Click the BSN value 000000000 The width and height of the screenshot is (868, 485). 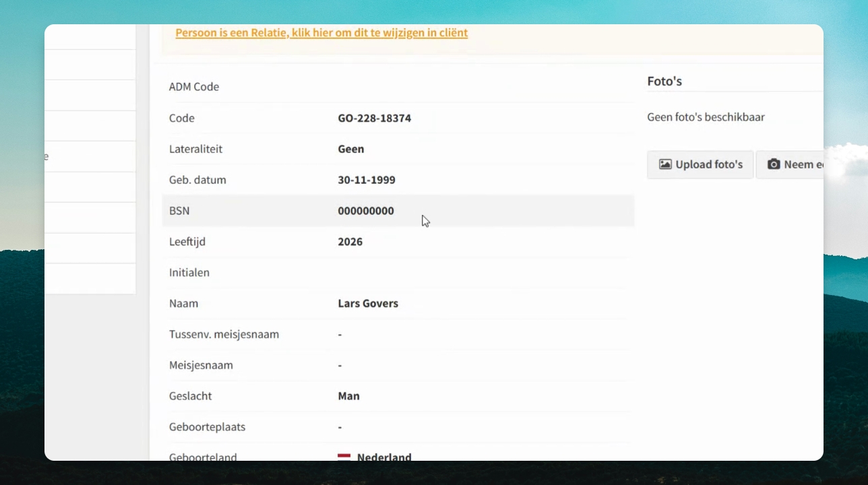click(366, 211)
